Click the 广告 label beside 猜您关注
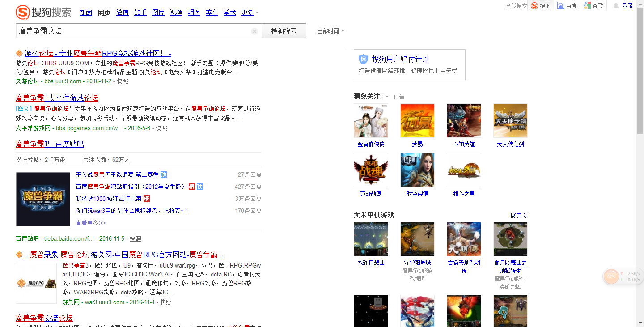 [x=399, y=97]
